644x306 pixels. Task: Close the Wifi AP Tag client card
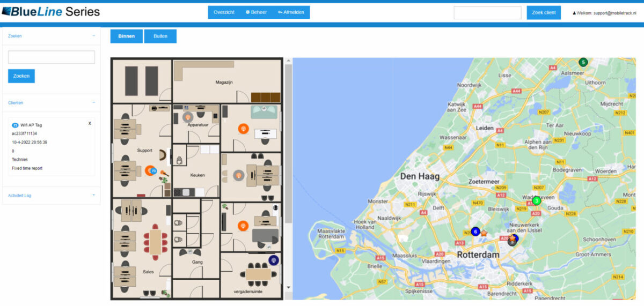coord(90,123)
